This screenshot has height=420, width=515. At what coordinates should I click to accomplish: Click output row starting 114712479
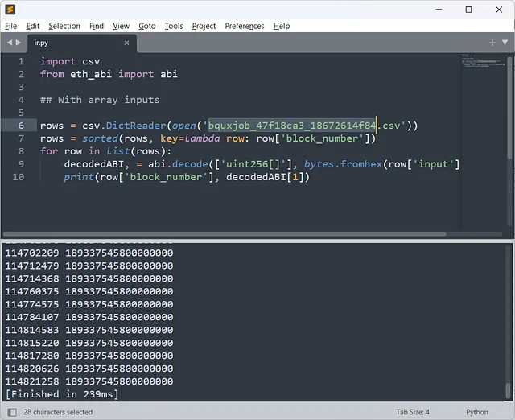click(89, 266)
